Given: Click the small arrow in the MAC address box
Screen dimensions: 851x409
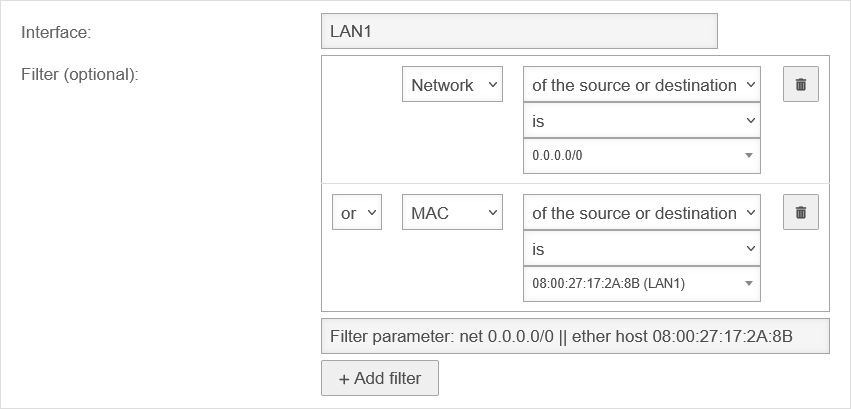Looking at the screenshot, I should click(x=749, y=284).
